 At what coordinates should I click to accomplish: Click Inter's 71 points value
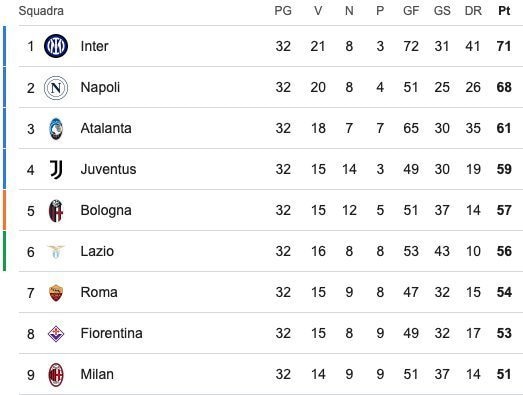(504, 46)
